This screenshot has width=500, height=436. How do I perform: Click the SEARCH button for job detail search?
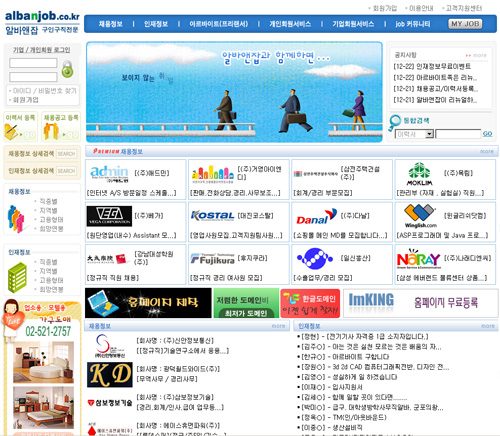[66, 154]
